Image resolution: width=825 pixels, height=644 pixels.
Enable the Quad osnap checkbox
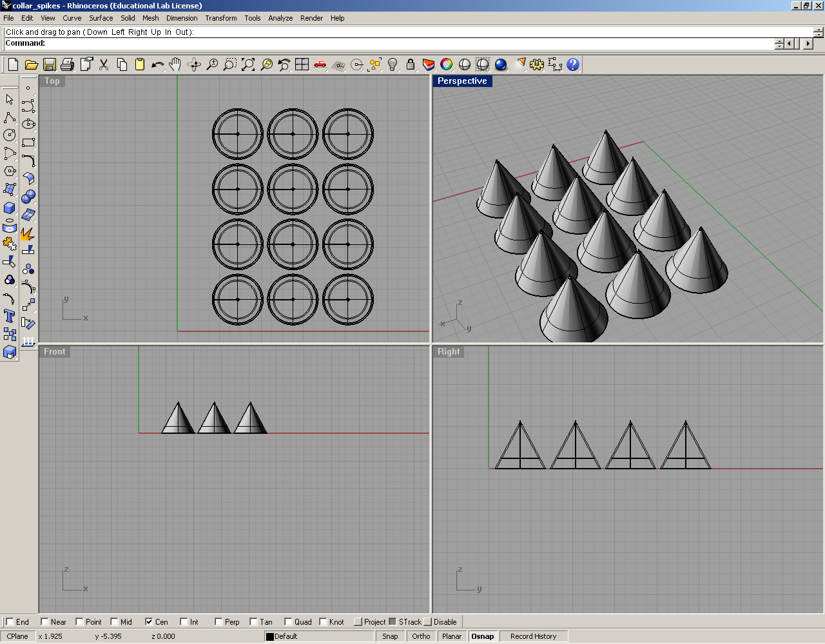coord(288,622)
